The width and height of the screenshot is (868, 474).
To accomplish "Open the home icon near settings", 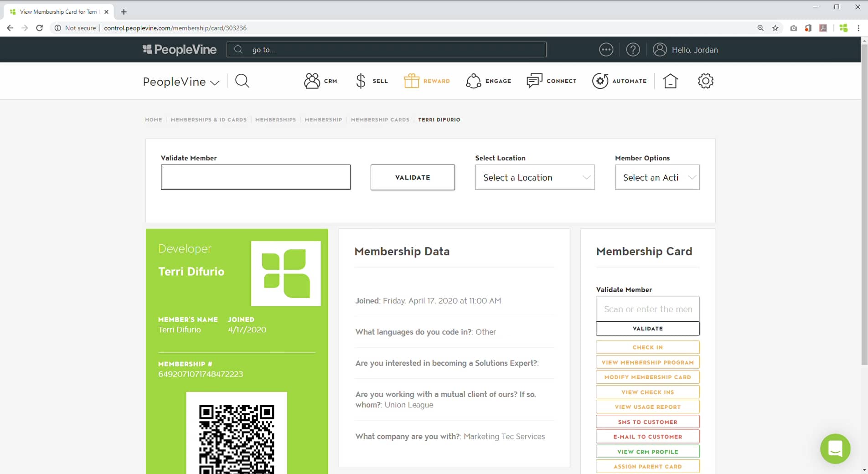I will 670,81.
